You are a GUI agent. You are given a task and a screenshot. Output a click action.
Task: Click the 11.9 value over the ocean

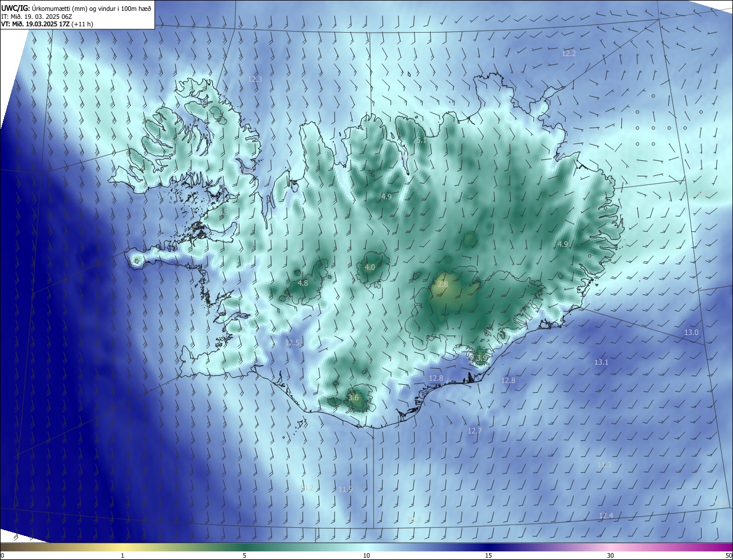pos(345,490)
